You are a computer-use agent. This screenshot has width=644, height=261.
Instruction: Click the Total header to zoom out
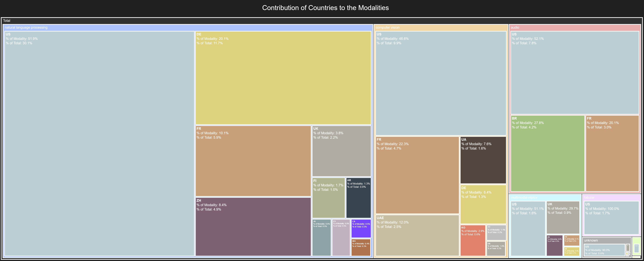7,21
